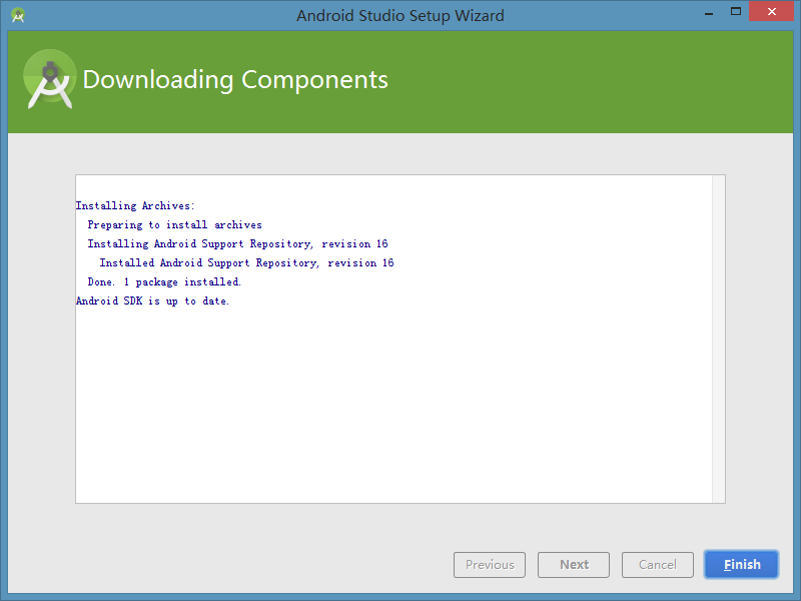Click the Android Studio logo in green header
801x601 pixels.
[x=50, y=79]
